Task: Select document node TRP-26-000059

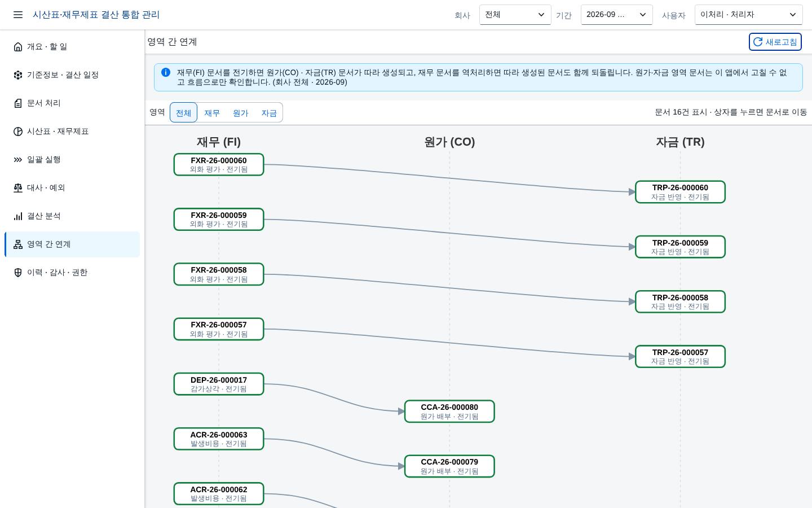Action: [x=680, y=247]
